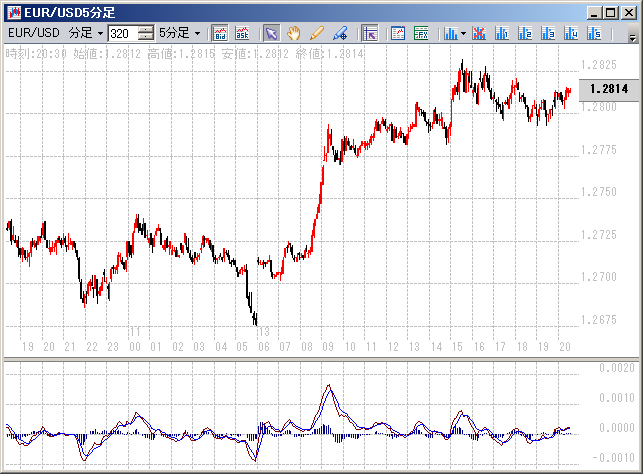
Task: Select indicator preset 5 icon
Action: [594, 33]
